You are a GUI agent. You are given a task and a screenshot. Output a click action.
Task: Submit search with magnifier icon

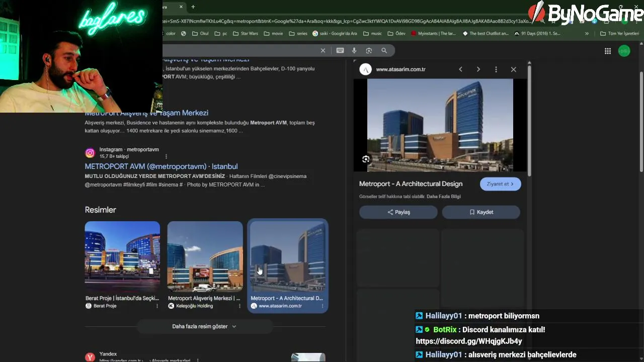[x=384, y=50]
